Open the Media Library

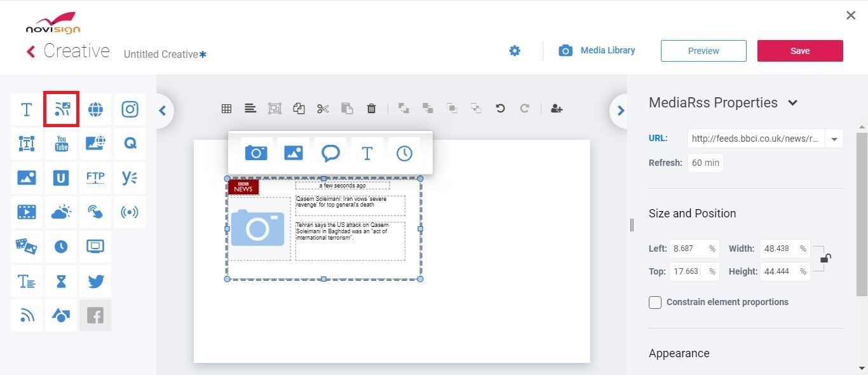click(597, 51)
